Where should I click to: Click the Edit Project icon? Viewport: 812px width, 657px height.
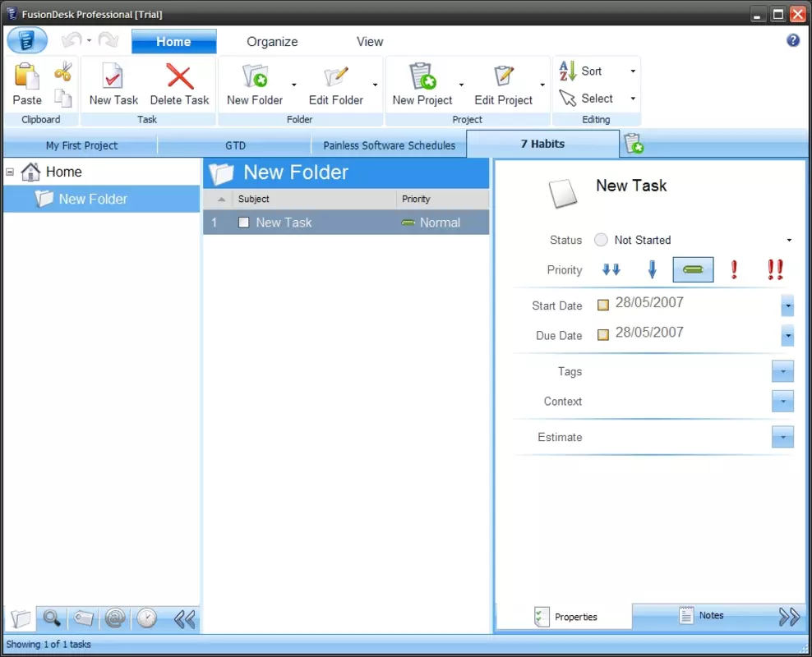503,76
